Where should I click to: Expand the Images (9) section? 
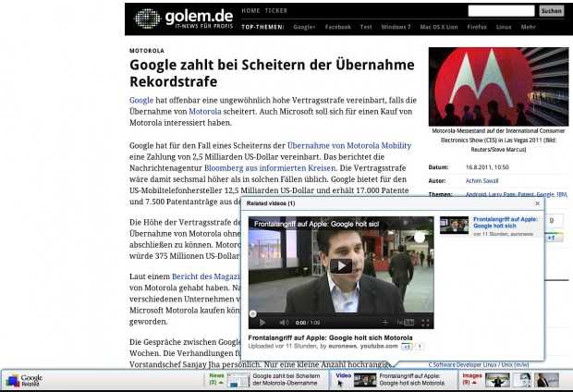click(x=471, y=379)
